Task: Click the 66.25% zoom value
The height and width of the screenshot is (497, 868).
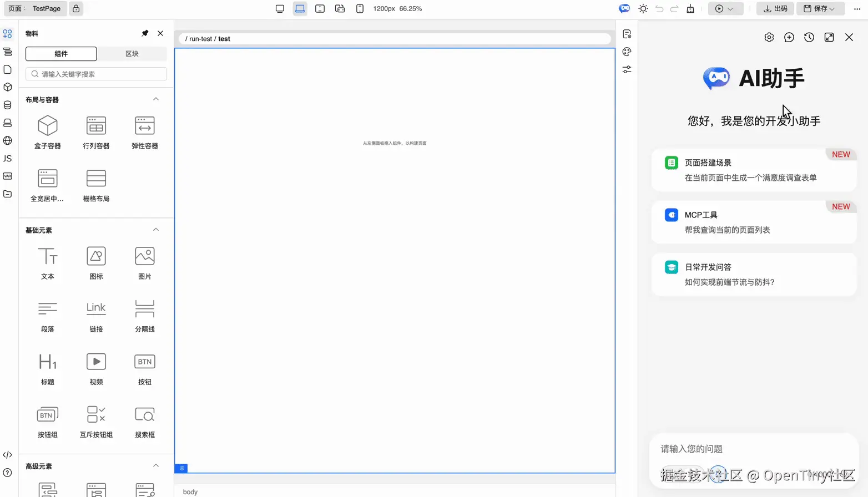Action: (x=411, y=9)
